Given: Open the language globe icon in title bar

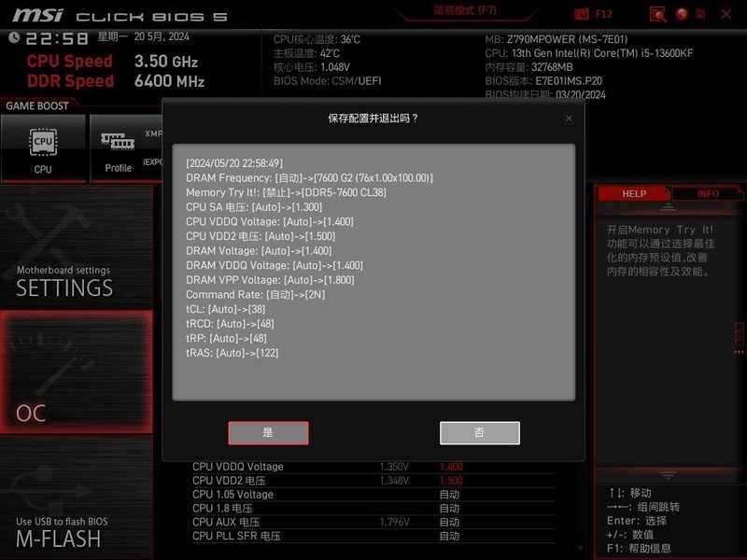Looking at the screenshot, I should (x=682, y=14).
